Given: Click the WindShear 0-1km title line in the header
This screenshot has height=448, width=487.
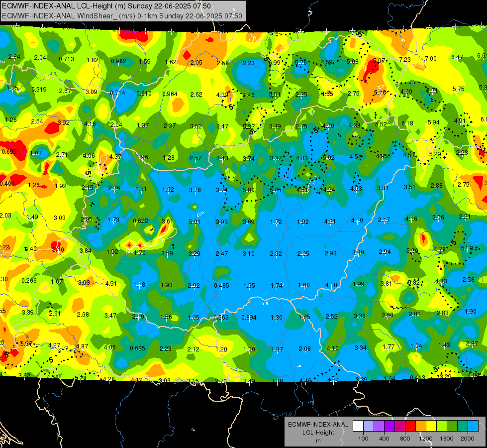Looking at the screenshot, I should pos(122,16).
